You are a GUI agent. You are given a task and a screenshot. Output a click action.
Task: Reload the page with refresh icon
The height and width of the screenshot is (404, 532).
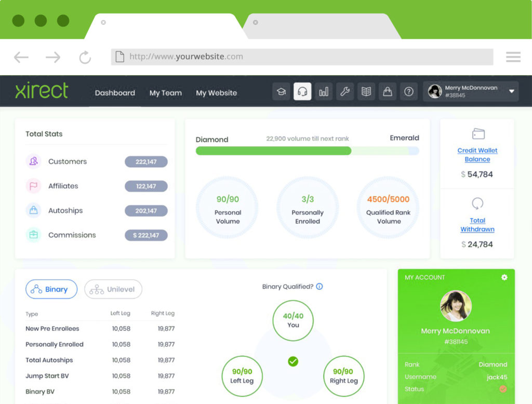coord(85,57)
